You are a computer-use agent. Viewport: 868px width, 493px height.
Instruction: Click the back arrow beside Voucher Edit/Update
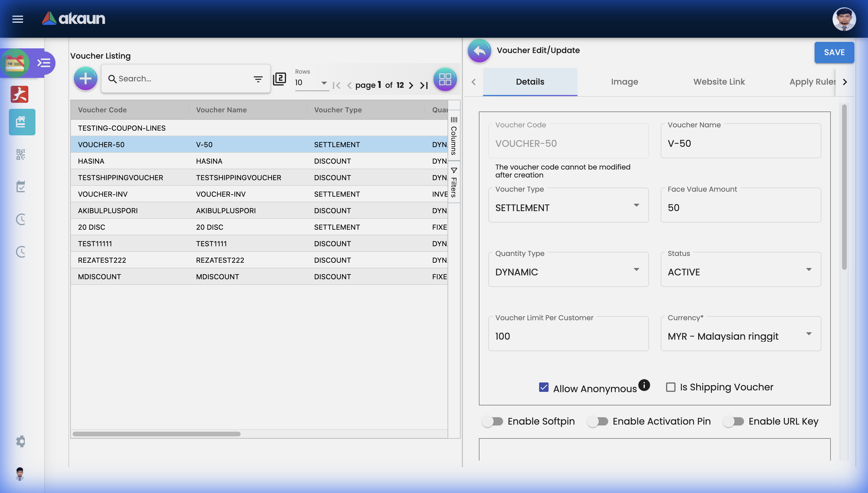coord(479,51)
